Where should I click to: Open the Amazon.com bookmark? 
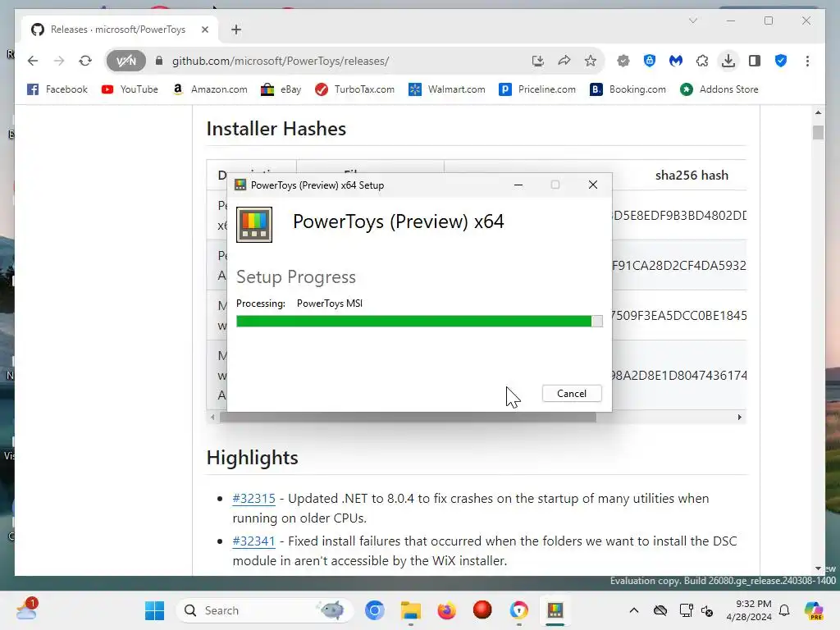click(210, 89)
